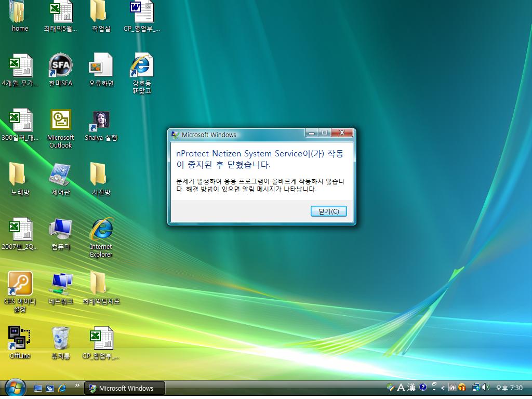
Task: Open the 네트워크 network icon
Action: pos(60,288)
